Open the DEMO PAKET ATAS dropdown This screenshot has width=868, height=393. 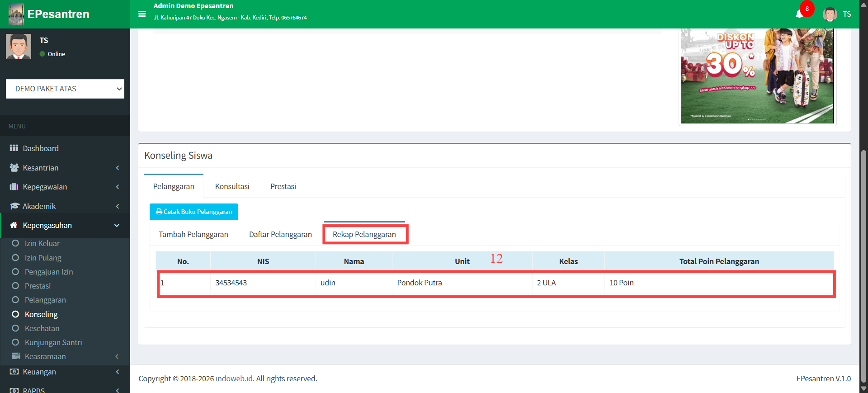(x=65, y=89)
